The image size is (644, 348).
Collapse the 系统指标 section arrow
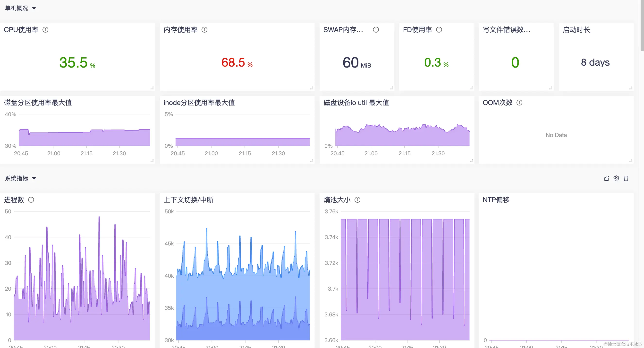click(34, 178)
